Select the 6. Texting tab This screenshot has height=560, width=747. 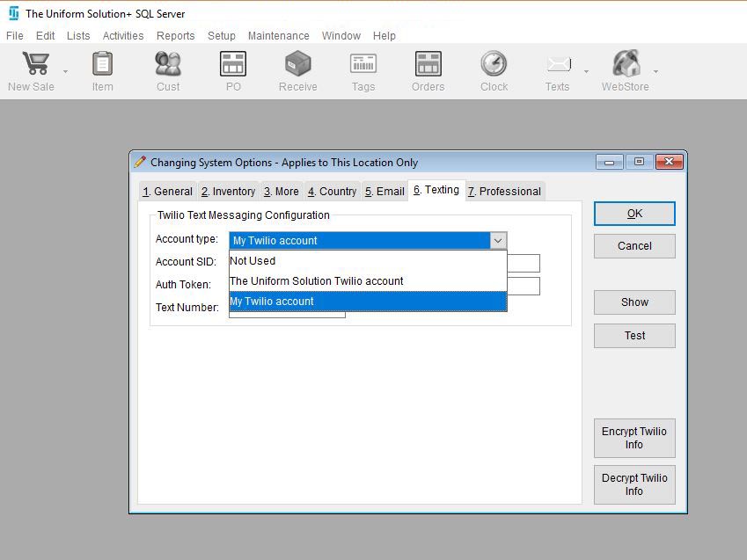436,190
